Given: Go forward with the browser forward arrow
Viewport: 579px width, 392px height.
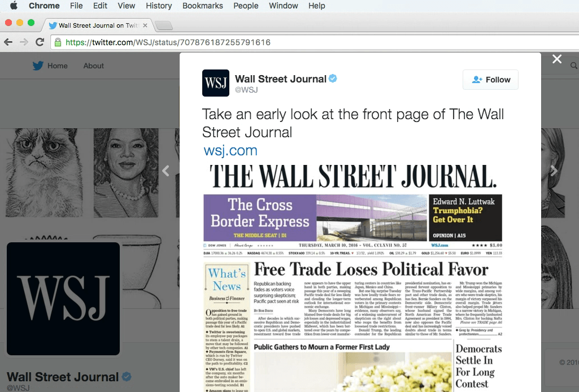Looking at the screenshot, I should (x=24, y=42).
